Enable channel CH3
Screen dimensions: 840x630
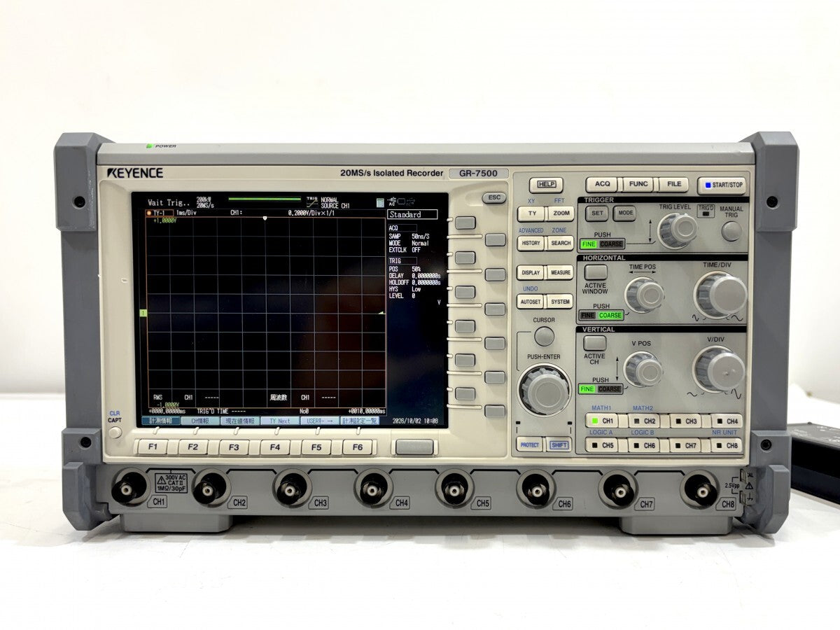(685, 421)
